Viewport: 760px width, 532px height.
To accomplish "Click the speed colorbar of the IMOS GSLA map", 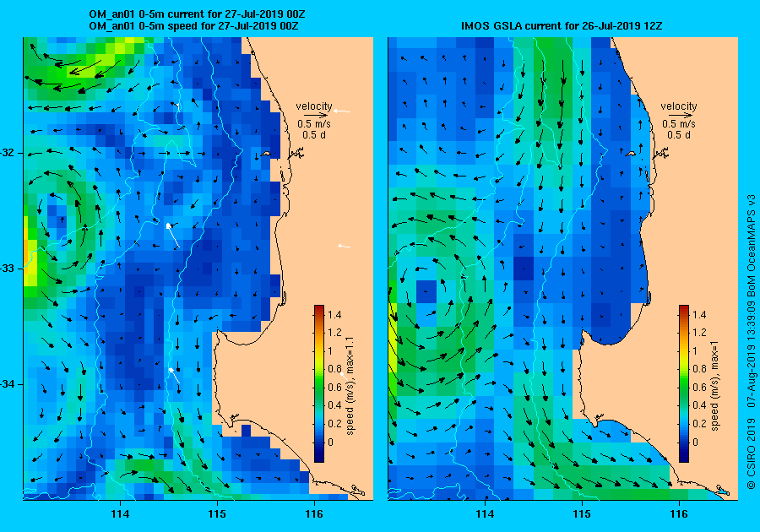I will click(x=684, y=383).
